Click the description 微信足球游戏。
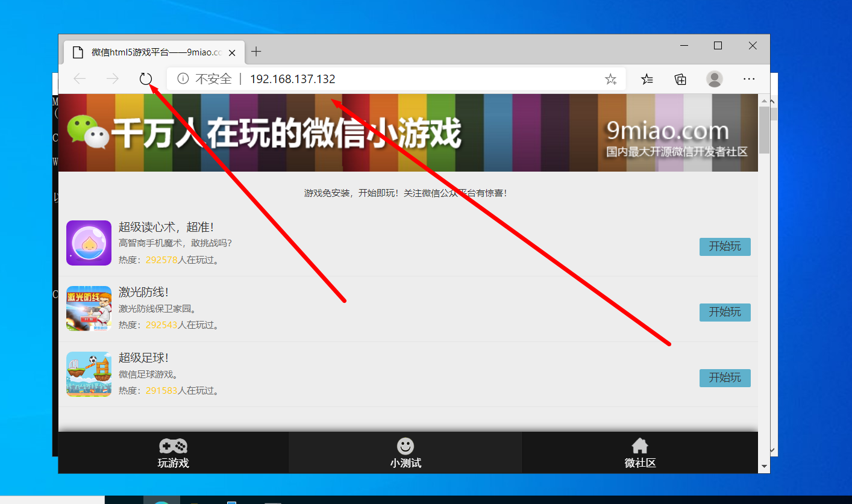 pos(149,375)
